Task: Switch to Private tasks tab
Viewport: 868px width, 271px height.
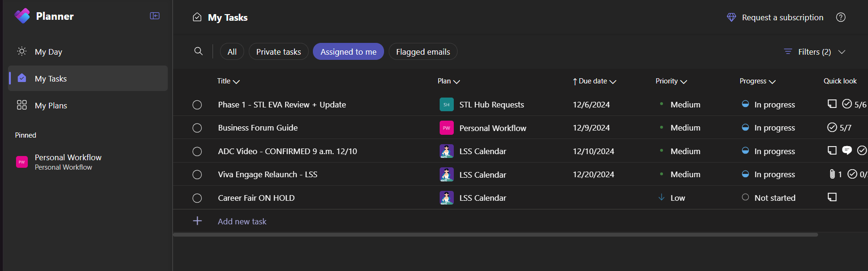Action: click(278, 51)
